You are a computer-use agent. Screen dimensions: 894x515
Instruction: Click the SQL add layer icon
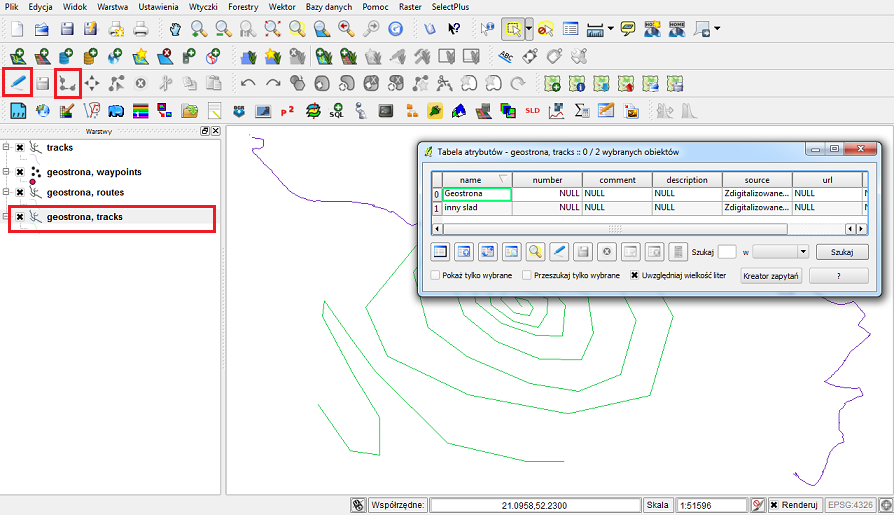(x=336, y=111)
